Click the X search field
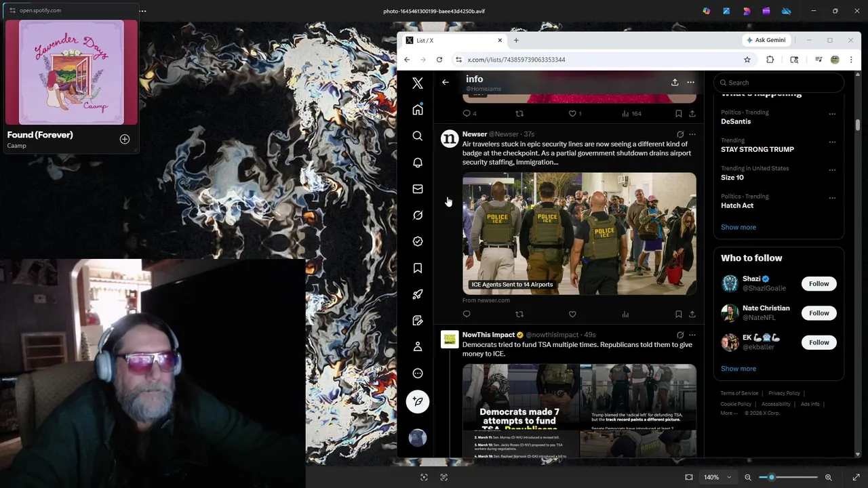Viewport: 868px width, 488px height. click(778, 83)
